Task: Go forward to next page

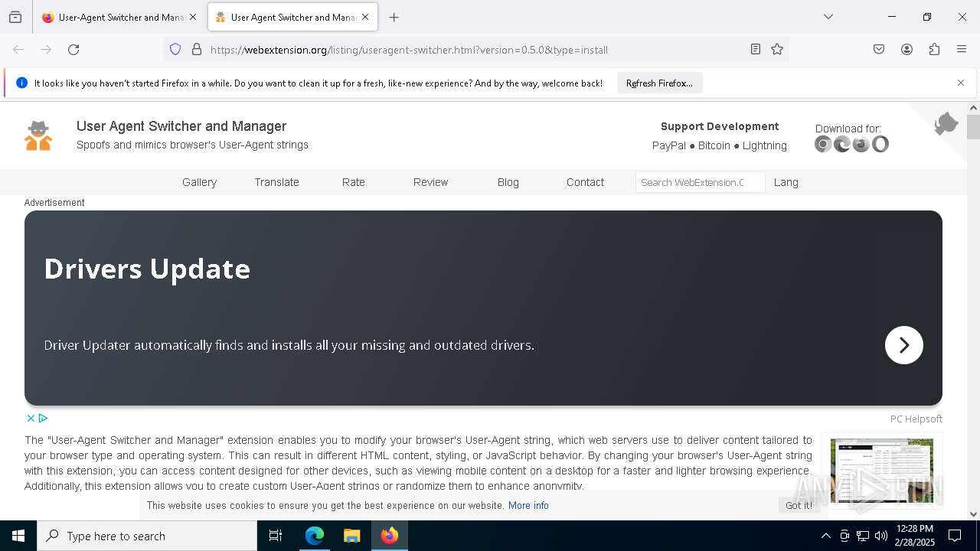Action: 46,50
